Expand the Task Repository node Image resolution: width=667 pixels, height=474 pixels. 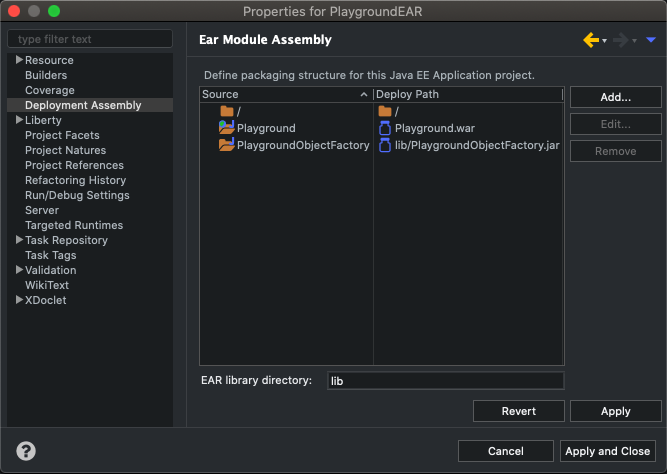point(19,240)
